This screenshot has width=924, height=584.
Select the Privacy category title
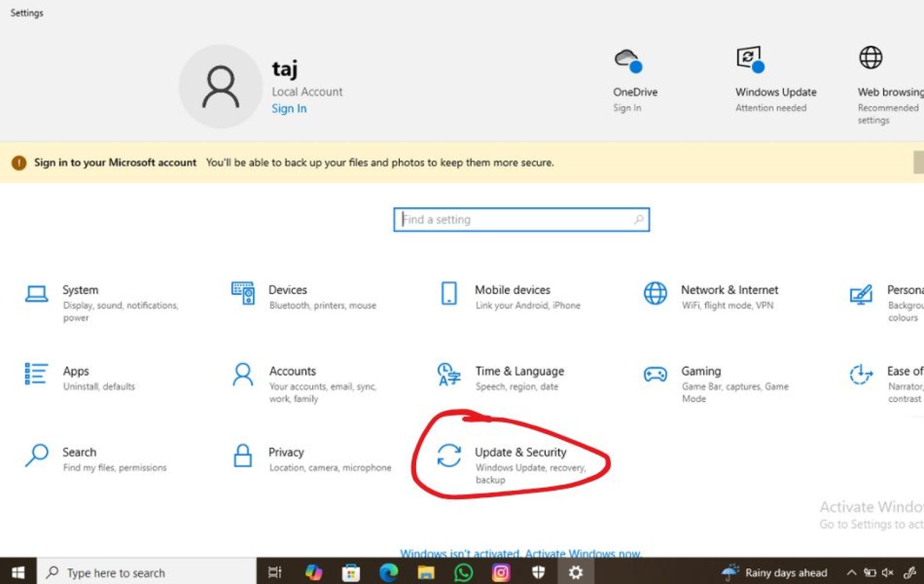coord(286,452)
